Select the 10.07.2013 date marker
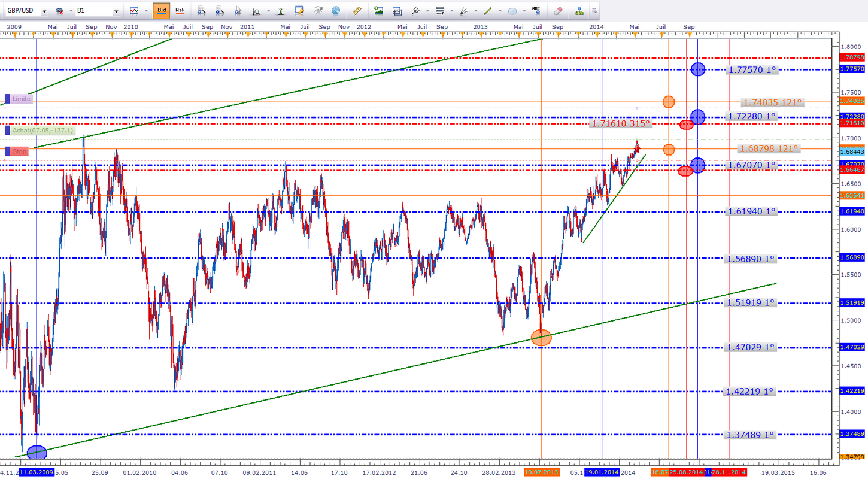Image resolution: width=868 pixels, height=479 pixels. pos(541,472)
